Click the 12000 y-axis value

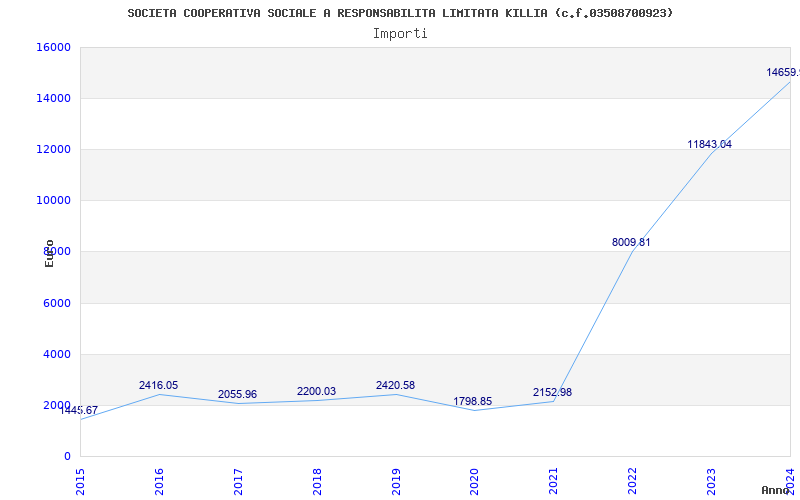53,149
